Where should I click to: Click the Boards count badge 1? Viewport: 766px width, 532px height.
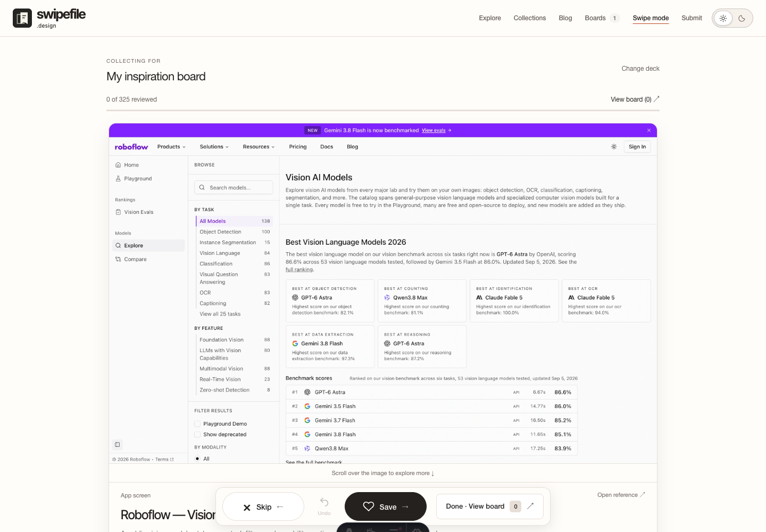614,18
